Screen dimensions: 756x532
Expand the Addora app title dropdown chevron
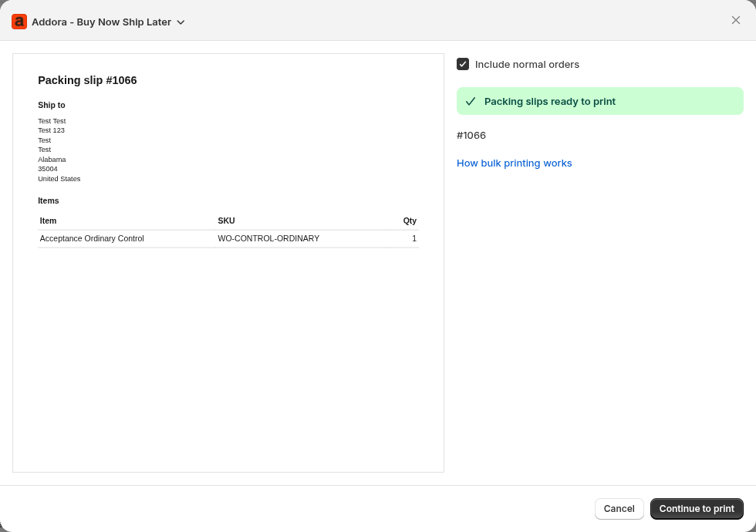pyautogui.click(x=181, y=22)
